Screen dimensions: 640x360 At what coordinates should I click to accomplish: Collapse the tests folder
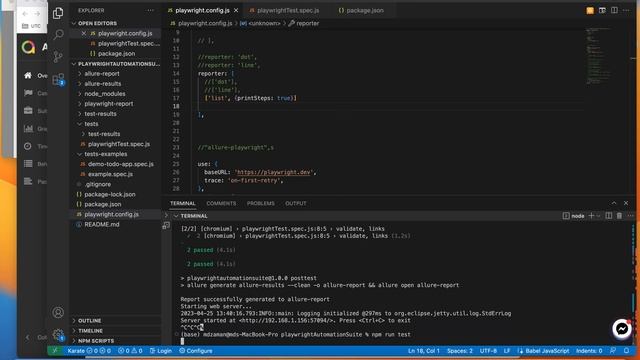click(91, 124)
